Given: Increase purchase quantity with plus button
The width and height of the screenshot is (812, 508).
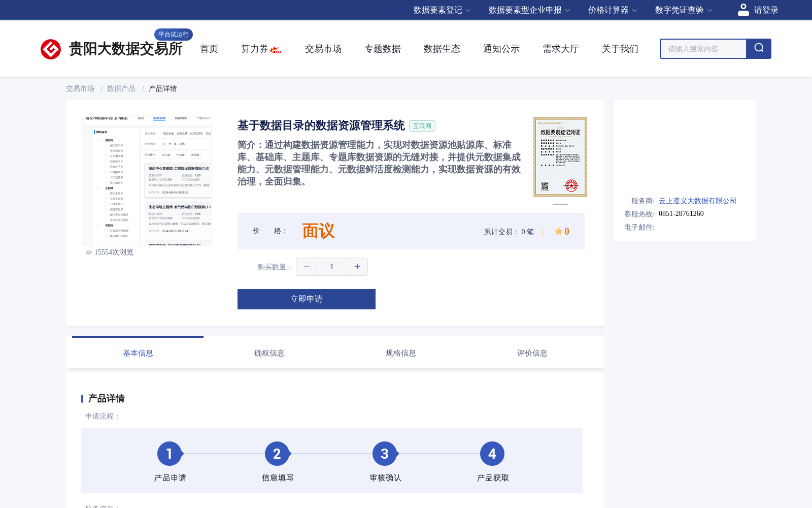Looking at the screenshot, I should pyautogui.click(x=357, y=267).
